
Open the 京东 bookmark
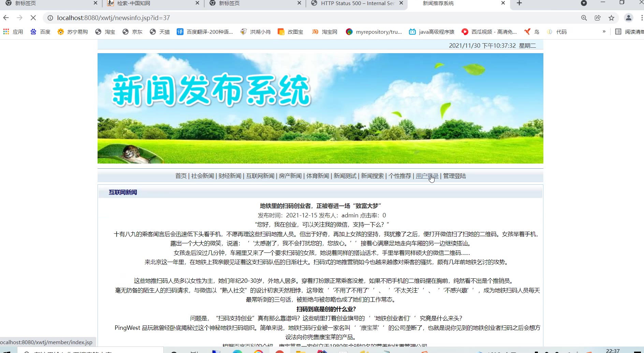point(132,32)
